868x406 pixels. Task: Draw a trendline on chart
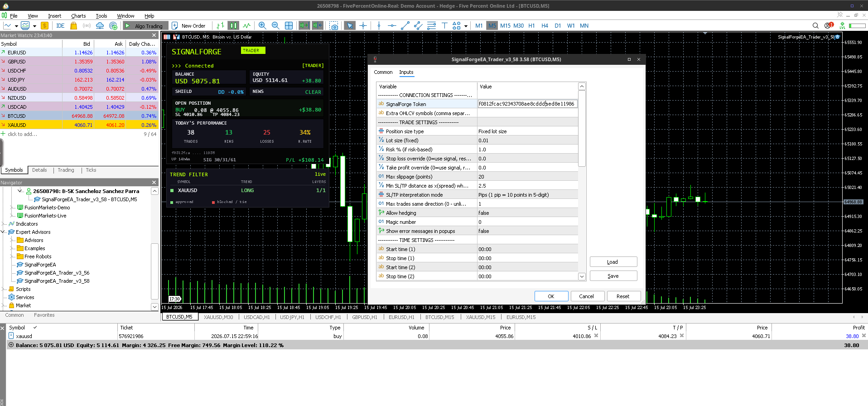pyautogui.click(x=405, y=26)
